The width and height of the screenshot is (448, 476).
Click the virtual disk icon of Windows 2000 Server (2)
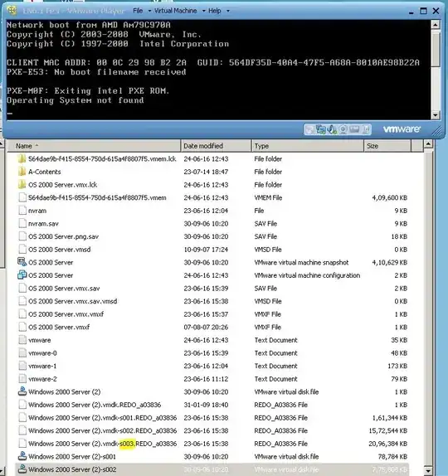tap(22, 392)
